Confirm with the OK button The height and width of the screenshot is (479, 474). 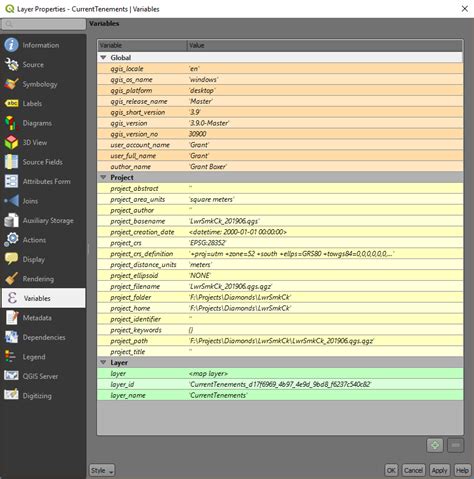point(391,470)
